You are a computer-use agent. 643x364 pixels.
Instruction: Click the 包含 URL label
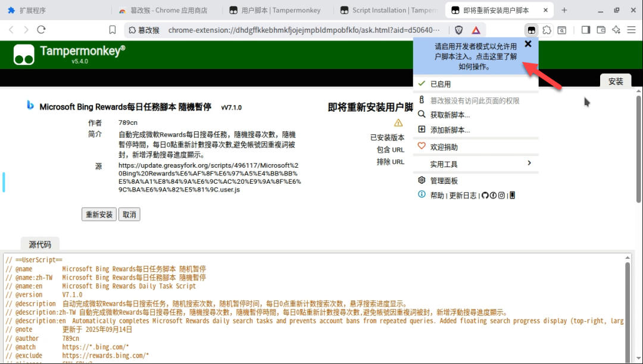click(391, 149)
